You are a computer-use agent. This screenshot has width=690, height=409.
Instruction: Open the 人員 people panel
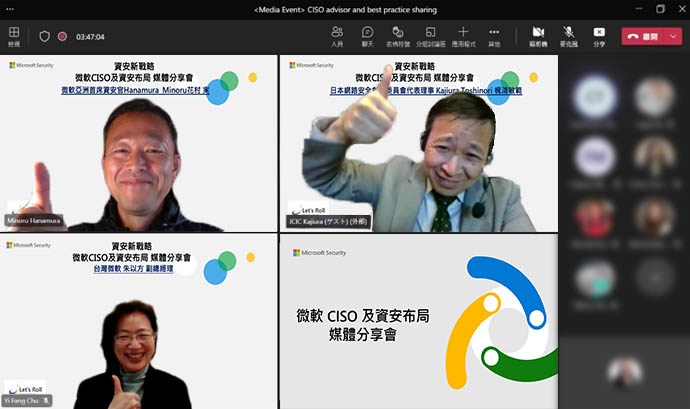click(337, 37)
